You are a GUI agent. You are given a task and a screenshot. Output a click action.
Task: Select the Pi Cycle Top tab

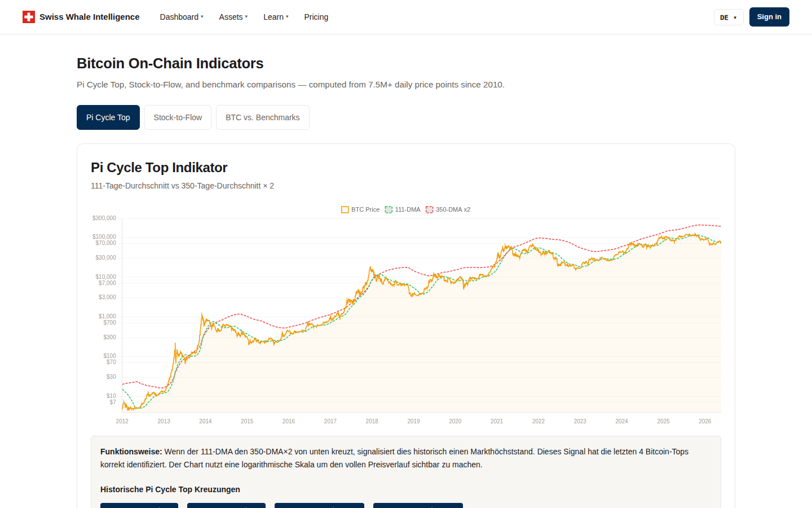(108, 117)
